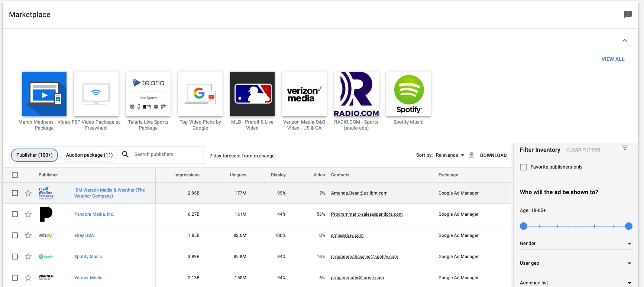Image resolution: width=644 pixels, height=287 pixels.
Task: Click CLEAR FILTERS button
Action: point(583,150)
